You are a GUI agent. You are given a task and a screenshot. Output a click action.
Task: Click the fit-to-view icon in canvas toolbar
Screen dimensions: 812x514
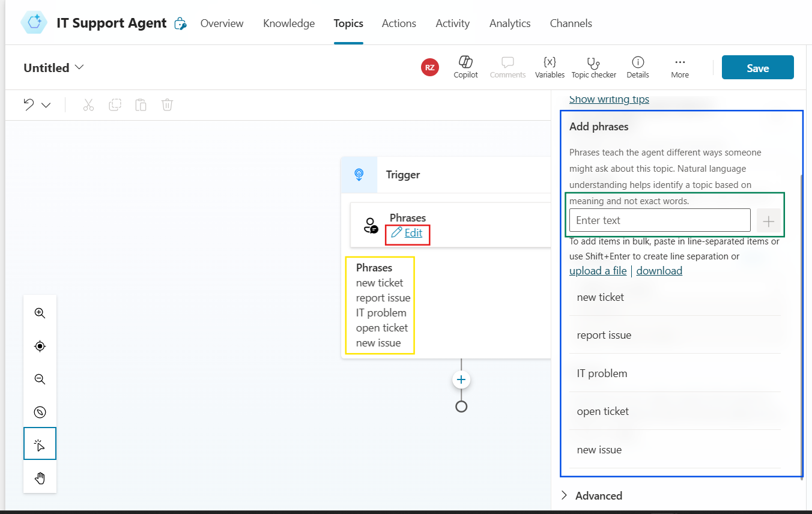coord(40,346)
